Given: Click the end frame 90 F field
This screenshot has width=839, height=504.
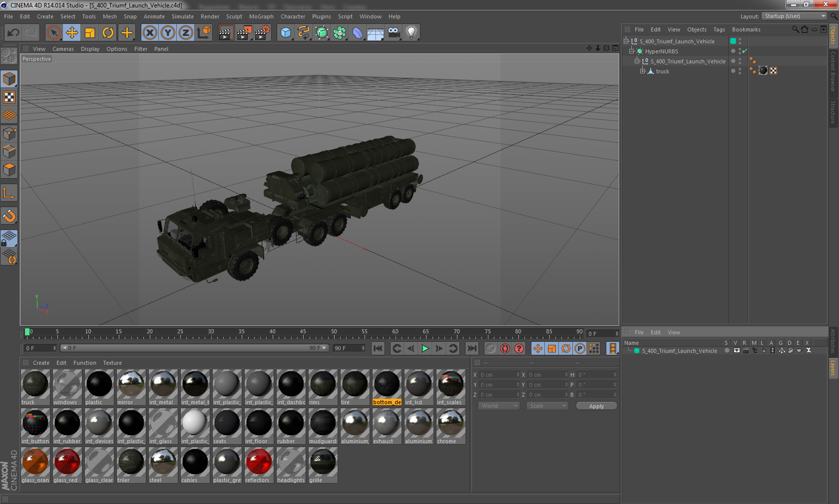Looking at the screenshot, I should point(349,348).
